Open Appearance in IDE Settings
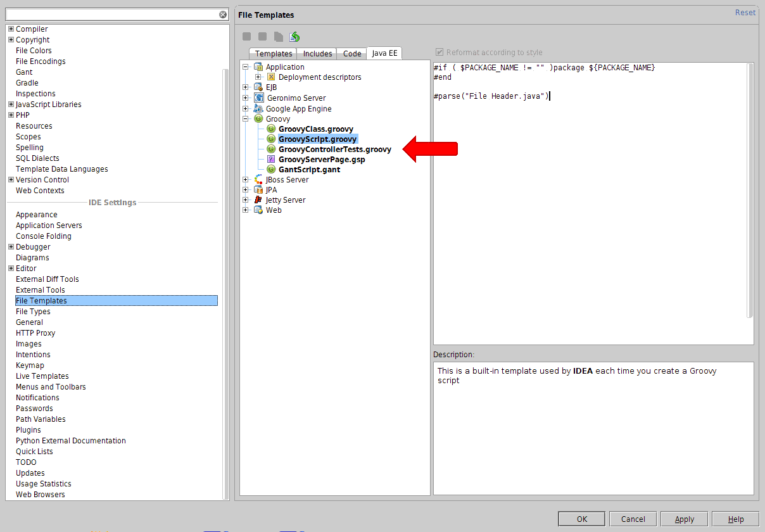The width and height of the screenshot is (765, 532). point(37,215)
